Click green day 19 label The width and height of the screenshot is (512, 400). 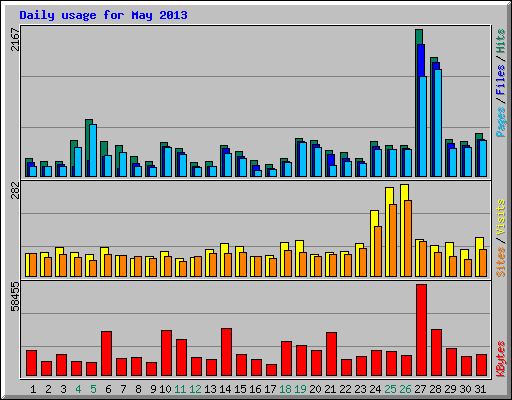[x=300, y=389]
